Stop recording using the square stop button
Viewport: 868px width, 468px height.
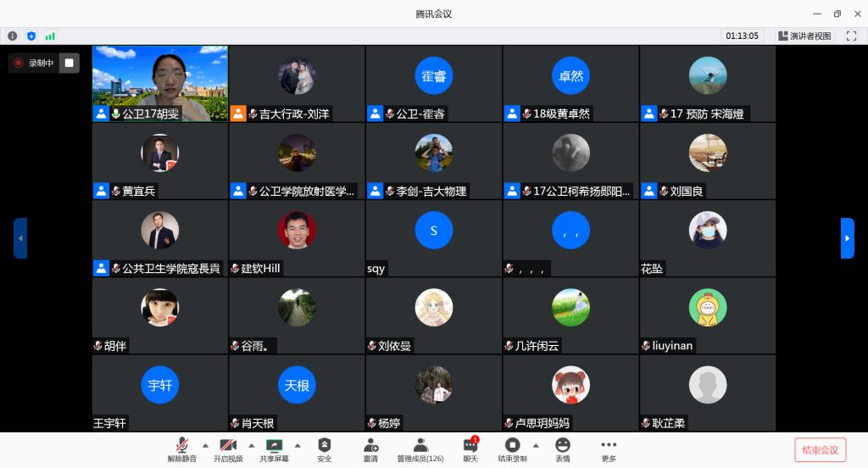tap(69, 63)
